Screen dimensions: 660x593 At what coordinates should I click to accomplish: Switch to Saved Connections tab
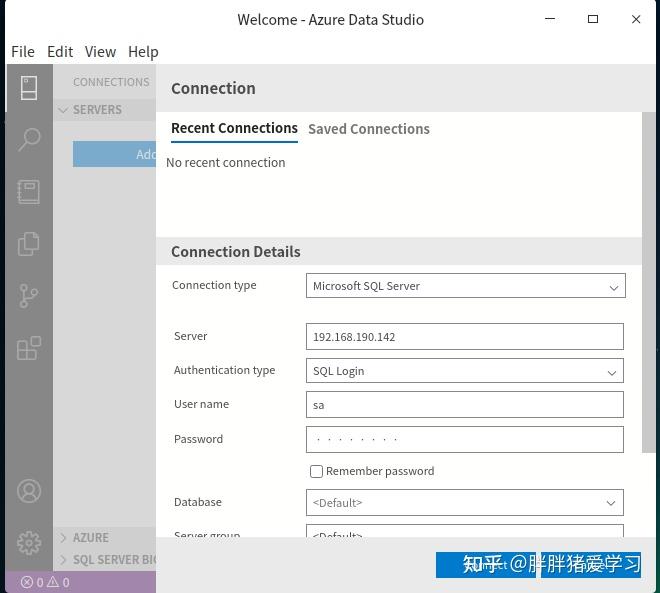pyautogui.click(x=369, y=129)
